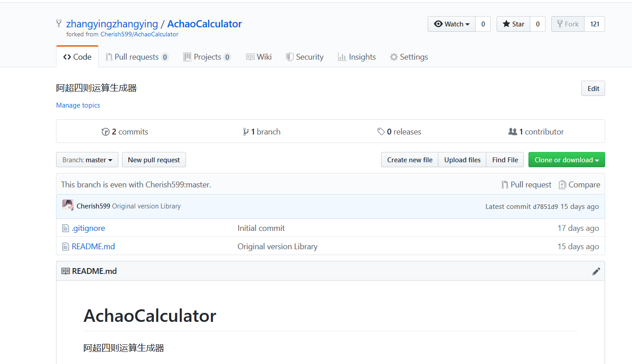
Task: Open the Wiki tab
Action: (x=259, y=57)
